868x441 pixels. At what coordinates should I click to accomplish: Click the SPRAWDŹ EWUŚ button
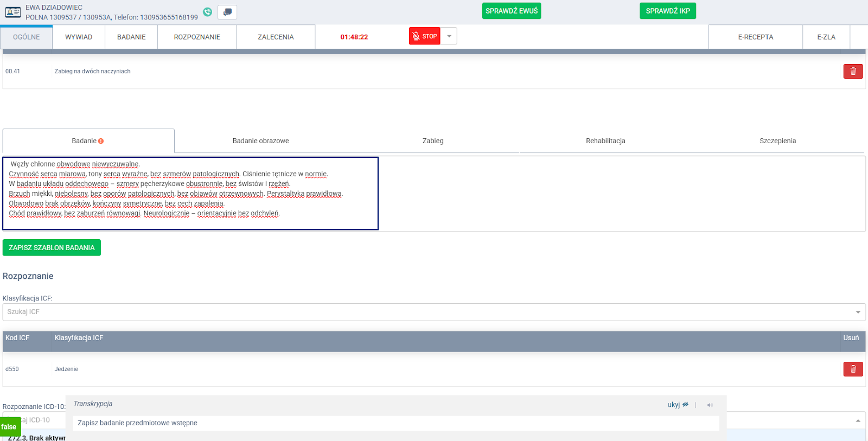(x=511, y=11)
